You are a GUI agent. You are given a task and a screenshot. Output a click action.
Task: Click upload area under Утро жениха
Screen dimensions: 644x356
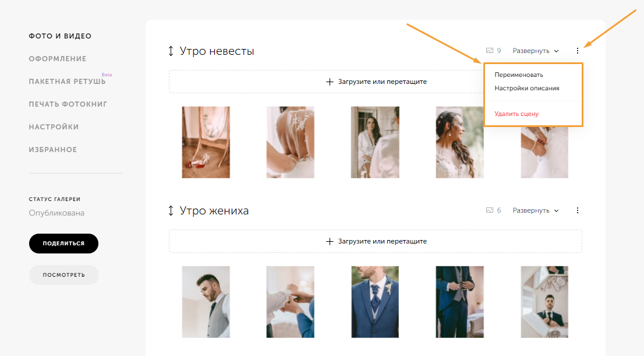pyautogui.click(x=375, y=241)
